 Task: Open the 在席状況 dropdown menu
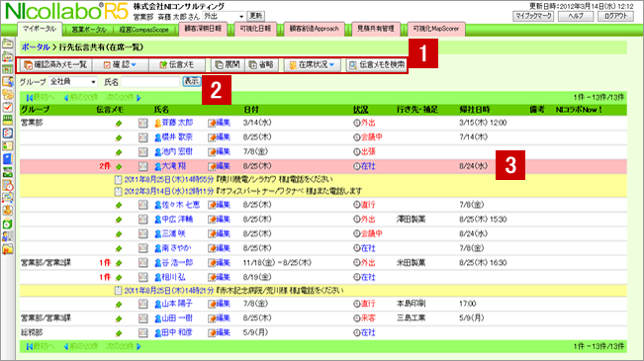pos(313,65)
